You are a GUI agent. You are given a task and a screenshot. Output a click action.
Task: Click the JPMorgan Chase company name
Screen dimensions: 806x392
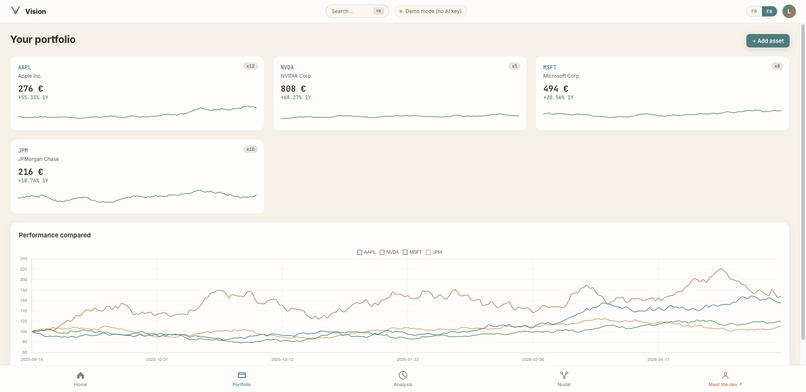pyautogui.click(x=38, y=159)
